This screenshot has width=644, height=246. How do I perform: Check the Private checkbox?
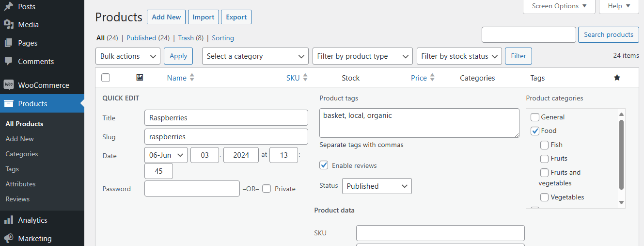coord(267,189)
